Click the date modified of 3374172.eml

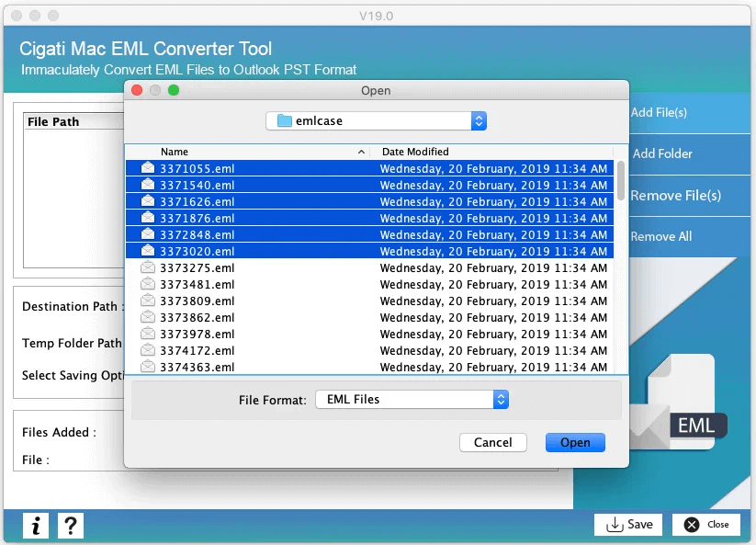493,351
